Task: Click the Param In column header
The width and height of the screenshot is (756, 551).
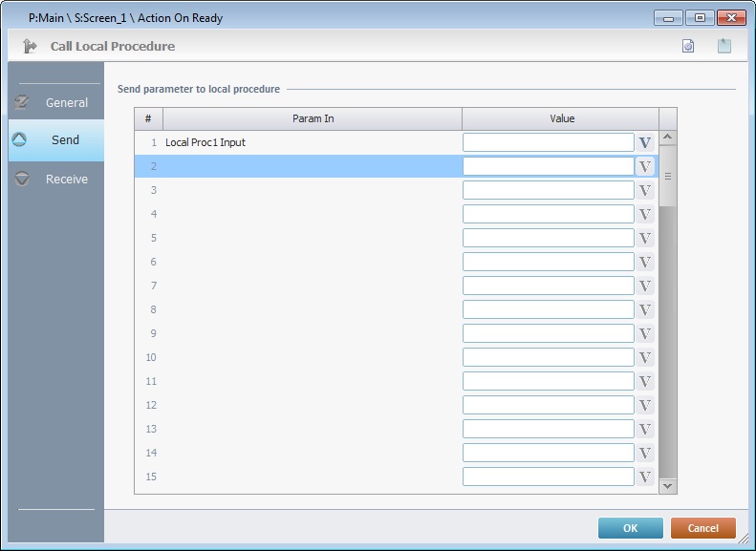Action: (313, 118)
